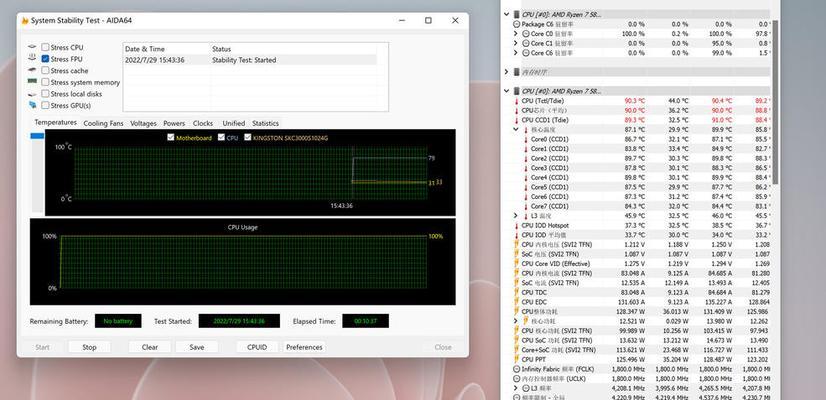Viewport: 826px width, 400px height.
Task: Collapse the top CPU [#0] AMD Ryzen section
Action: [506, 15]
